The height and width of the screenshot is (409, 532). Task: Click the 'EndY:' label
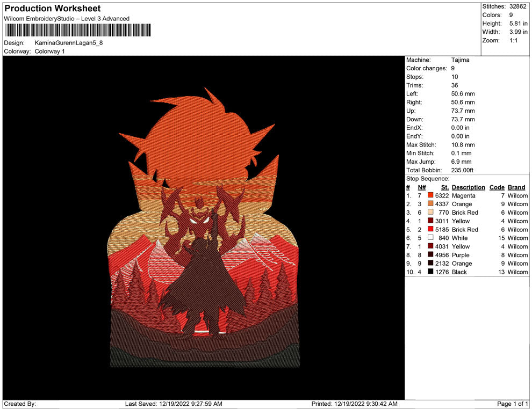point(414,136)
